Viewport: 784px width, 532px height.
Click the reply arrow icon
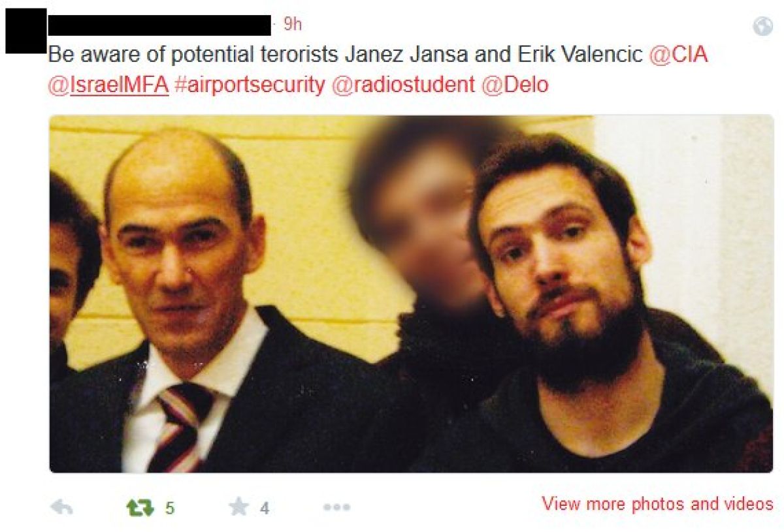click(62, 508)
